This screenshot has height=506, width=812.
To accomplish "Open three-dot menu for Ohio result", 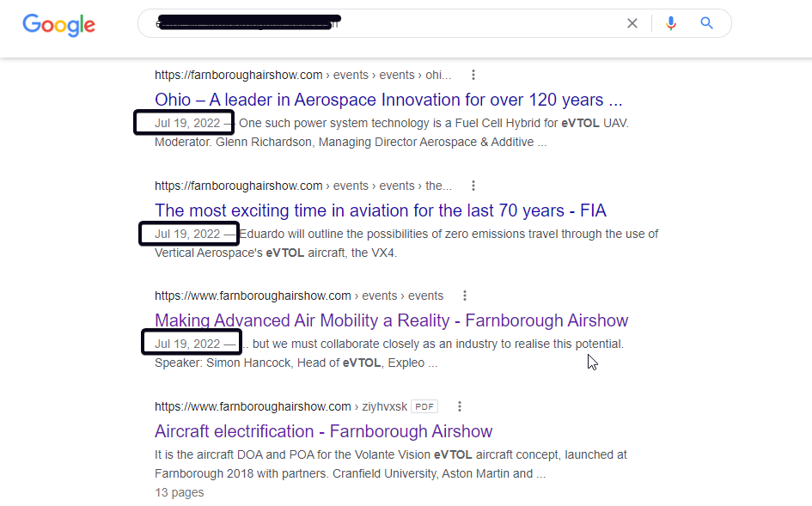I will (x=473, y=75).
